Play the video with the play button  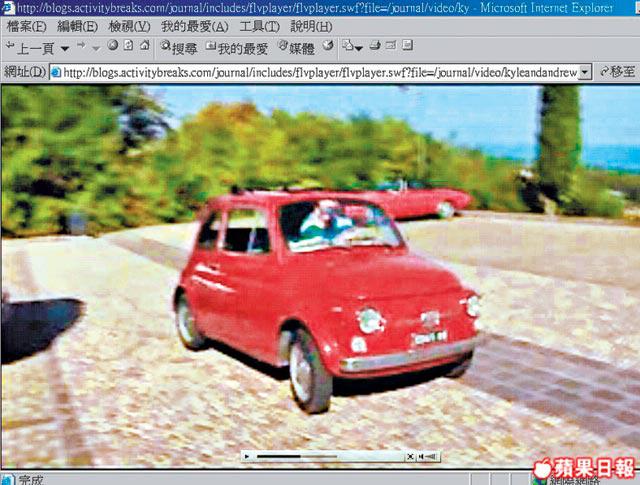click(247, 456)
